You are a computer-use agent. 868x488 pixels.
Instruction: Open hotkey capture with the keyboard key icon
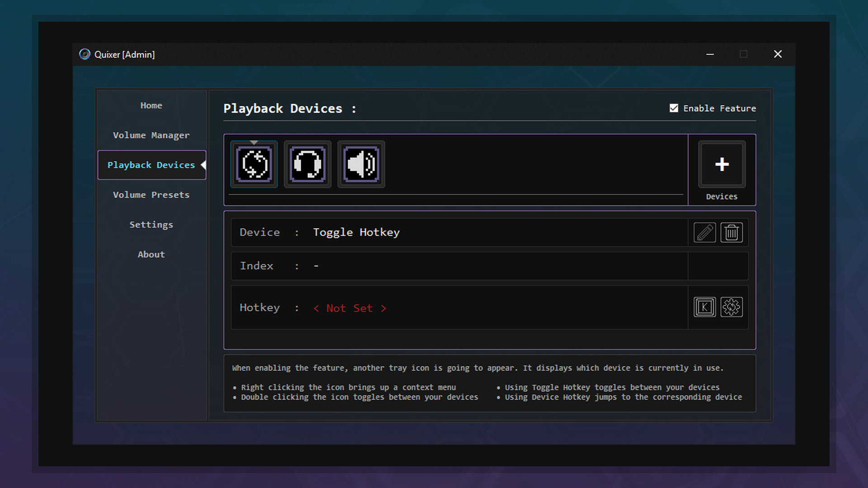pos(704,307)
